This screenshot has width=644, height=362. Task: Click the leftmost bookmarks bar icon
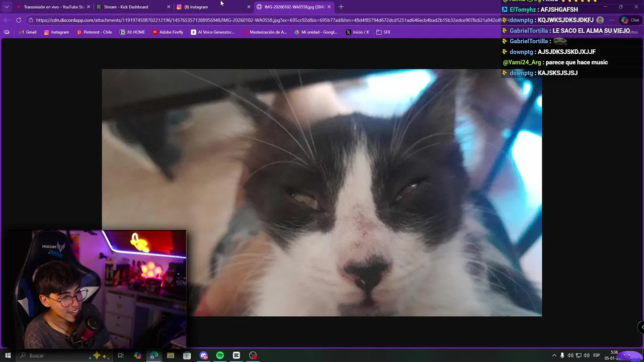(7, 32)
